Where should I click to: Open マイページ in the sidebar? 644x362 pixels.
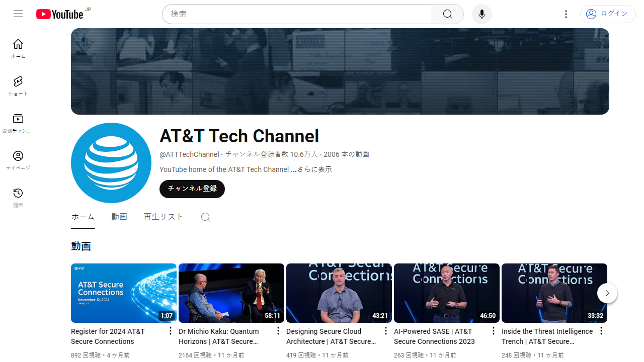tap(18, 160)
